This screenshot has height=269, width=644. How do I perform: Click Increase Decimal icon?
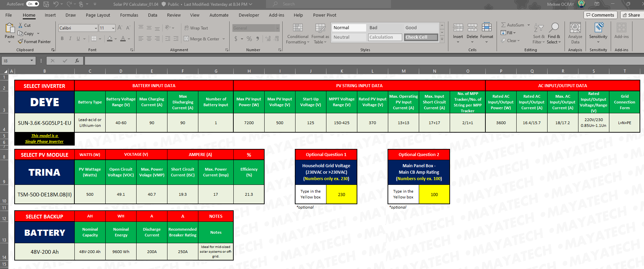(268, 39)
